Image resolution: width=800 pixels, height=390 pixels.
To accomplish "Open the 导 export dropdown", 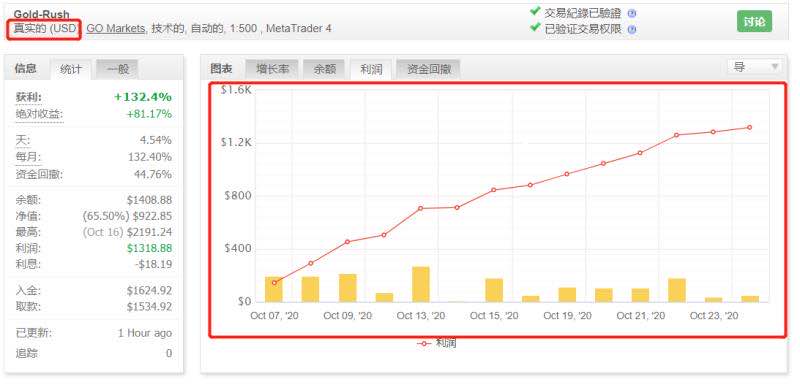I will pyautogui.click(x=754, y=67).
